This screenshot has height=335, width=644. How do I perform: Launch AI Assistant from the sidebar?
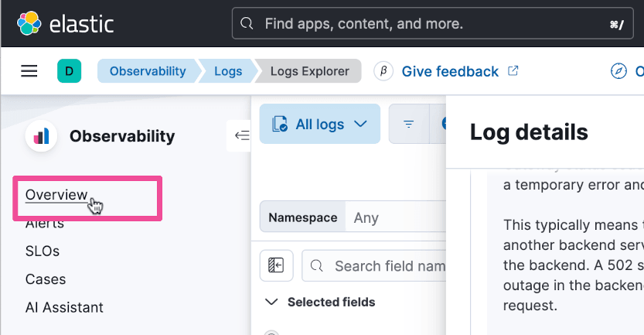pos(64,307)
